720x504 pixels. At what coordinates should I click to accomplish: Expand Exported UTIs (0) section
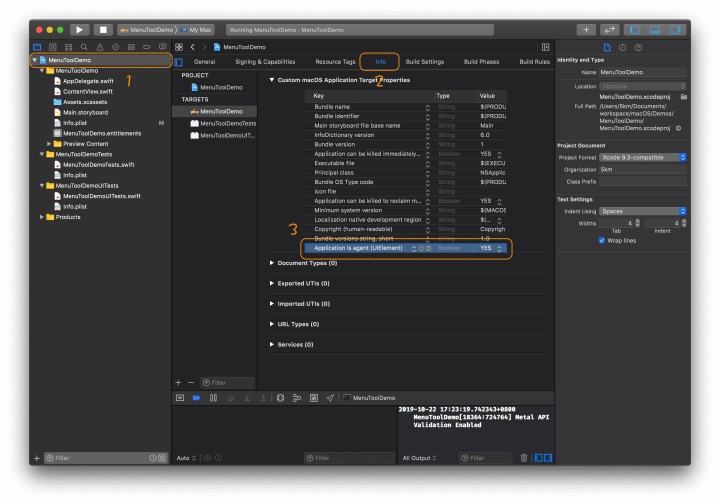(271, 283)
